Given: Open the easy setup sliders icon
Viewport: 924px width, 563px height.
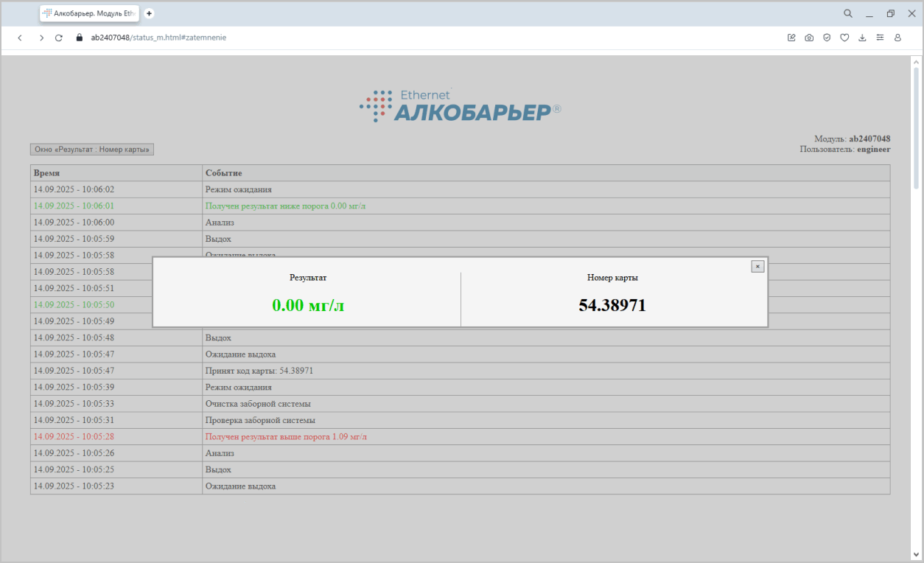Looking at the screenshot, I should pyautogui.click(x=880, y=38).
